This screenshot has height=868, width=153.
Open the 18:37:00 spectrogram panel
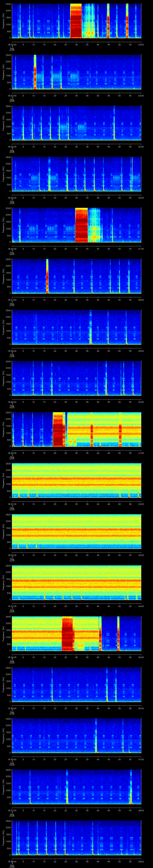coord(76,787)
